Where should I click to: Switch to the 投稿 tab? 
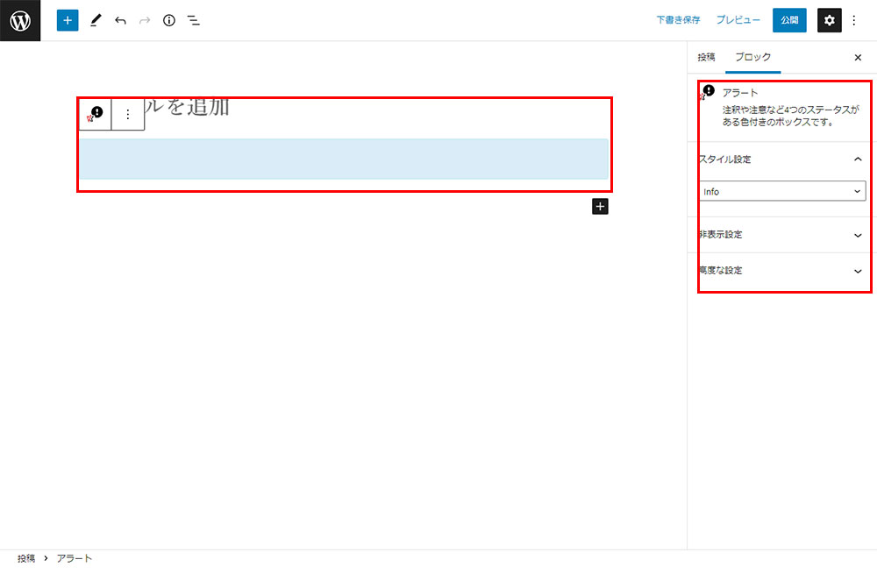pos(706,57)
